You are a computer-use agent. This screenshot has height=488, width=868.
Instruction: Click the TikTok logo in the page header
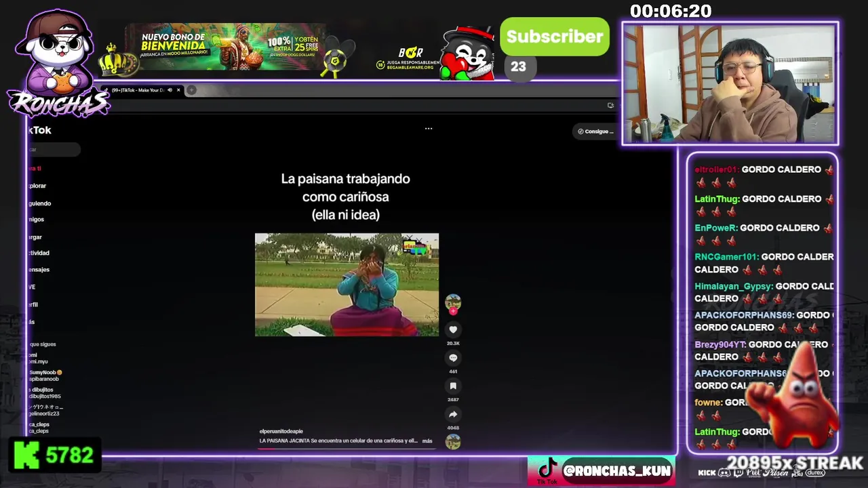tap(39, 130)
